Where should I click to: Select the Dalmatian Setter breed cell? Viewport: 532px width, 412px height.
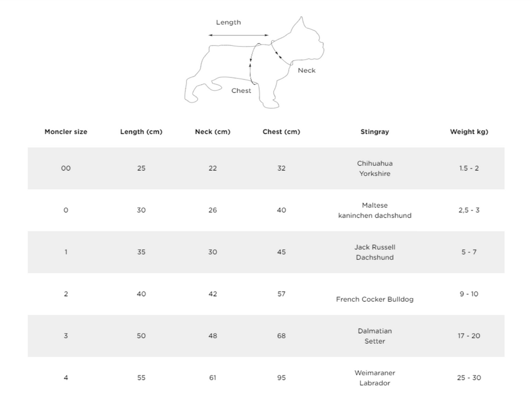pos(375,336)
